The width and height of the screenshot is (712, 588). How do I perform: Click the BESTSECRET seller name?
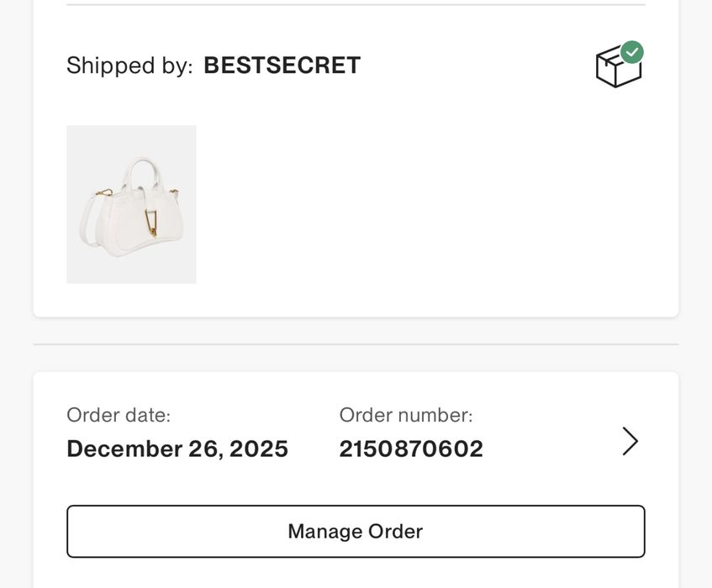[x=282, y=66]
